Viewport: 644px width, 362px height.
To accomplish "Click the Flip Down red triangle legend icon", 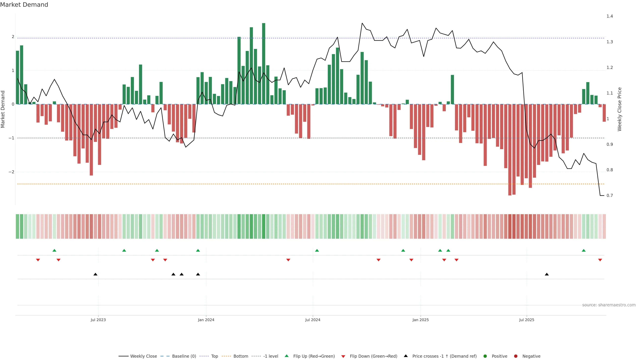I will click(343, 356).
